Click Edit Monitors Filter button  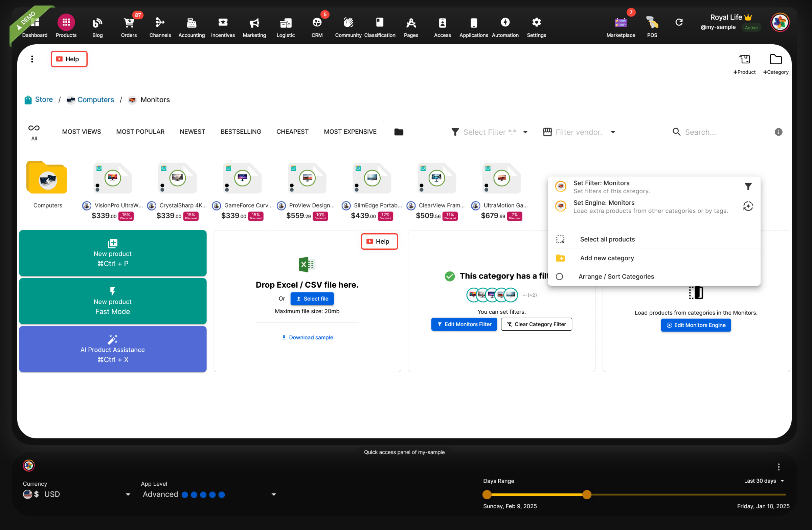click(464, 324)
